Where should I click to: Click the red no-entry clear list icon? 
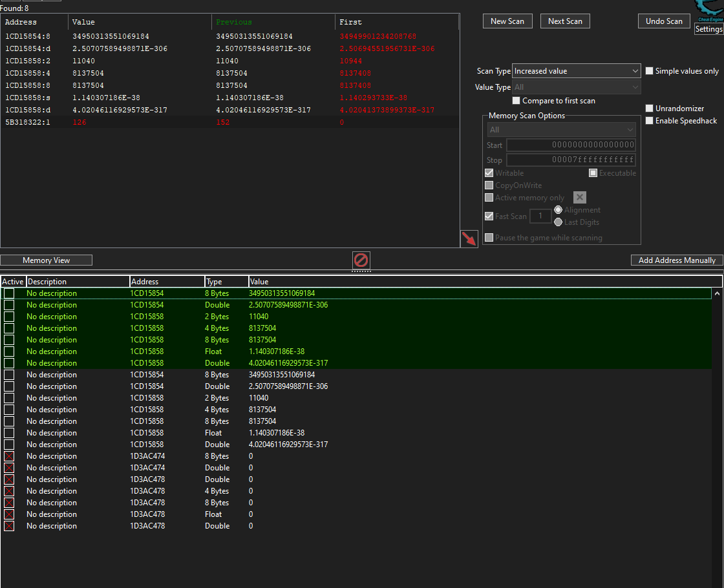[x=361, y=260]
